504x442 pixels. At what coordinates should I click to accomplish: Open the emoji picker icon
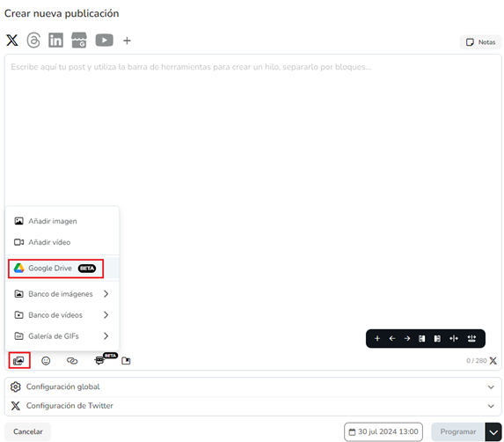[x=46, y=361]
